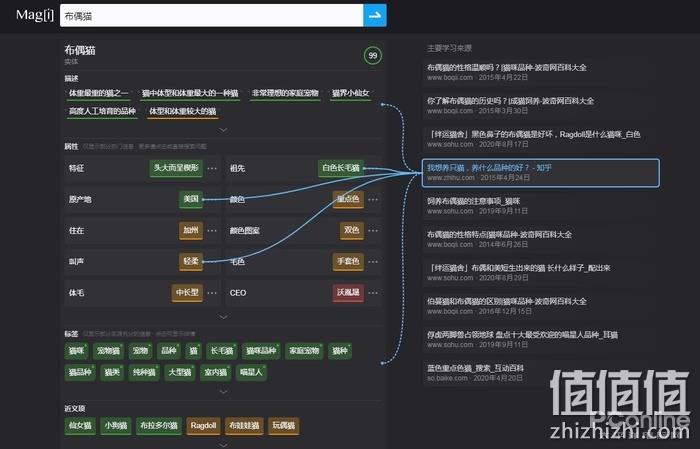Image resolution: width=700 pixels, height=449 pixels.
Task: Click the blue search arrow button
Action: coord(375,16)
